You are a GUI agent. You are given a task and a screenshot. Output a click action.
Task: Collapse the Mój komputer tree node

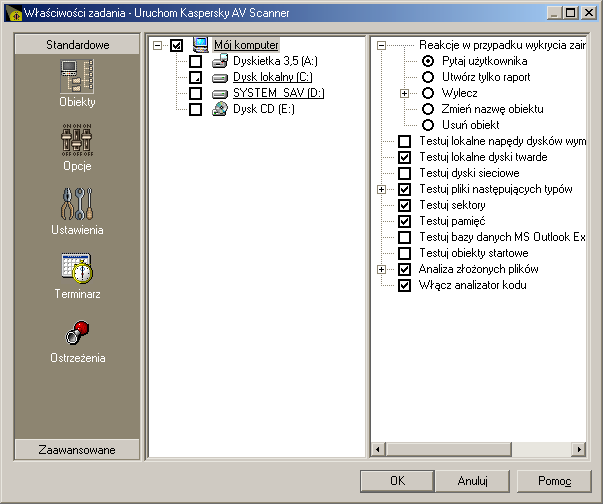pos(157,45)
